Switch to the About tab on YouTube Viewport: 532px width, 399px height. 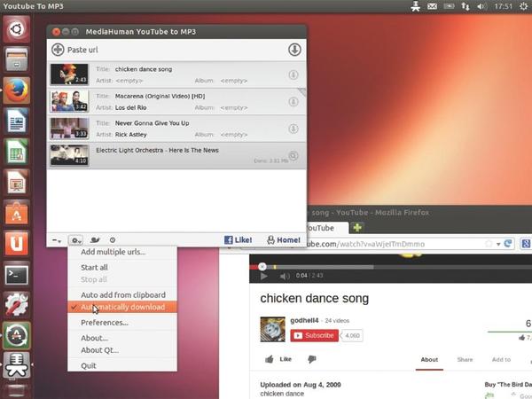[429, 360]
